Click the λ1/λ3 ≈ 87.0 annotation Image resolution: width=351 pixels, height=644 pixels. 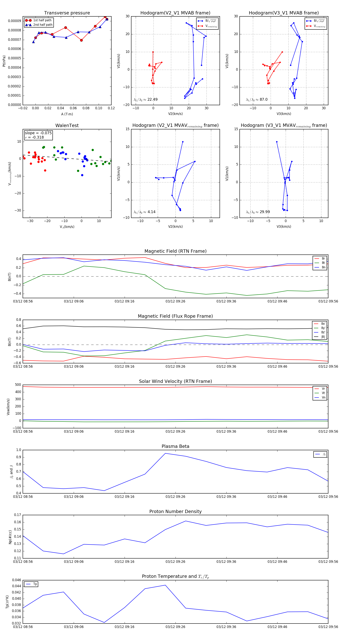coord(257,100)
